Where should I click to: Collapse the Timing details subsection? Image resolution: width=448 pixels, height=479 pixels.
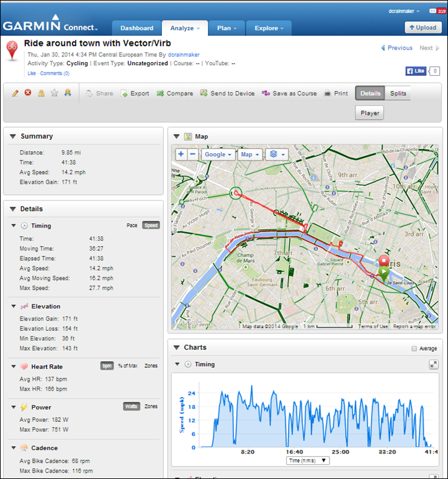pos(14,226)
